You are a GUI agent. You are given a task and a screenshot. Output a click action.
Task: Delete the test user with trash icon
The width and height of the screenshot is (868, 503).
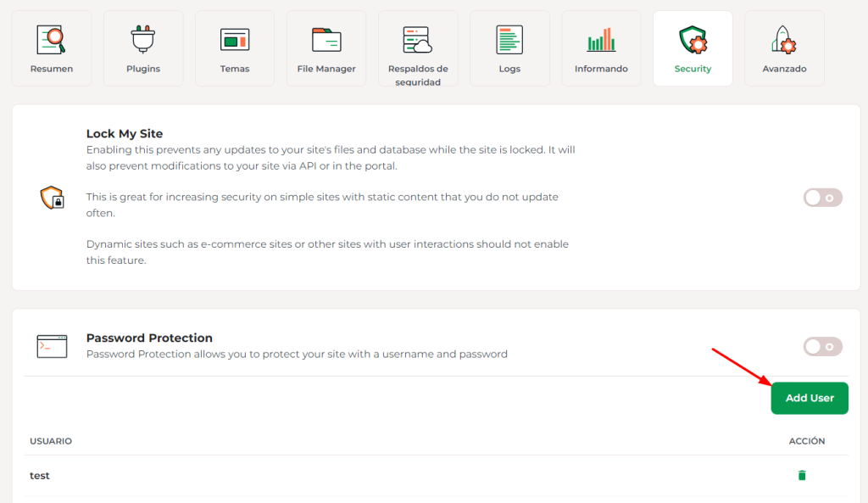coord(802,475)
